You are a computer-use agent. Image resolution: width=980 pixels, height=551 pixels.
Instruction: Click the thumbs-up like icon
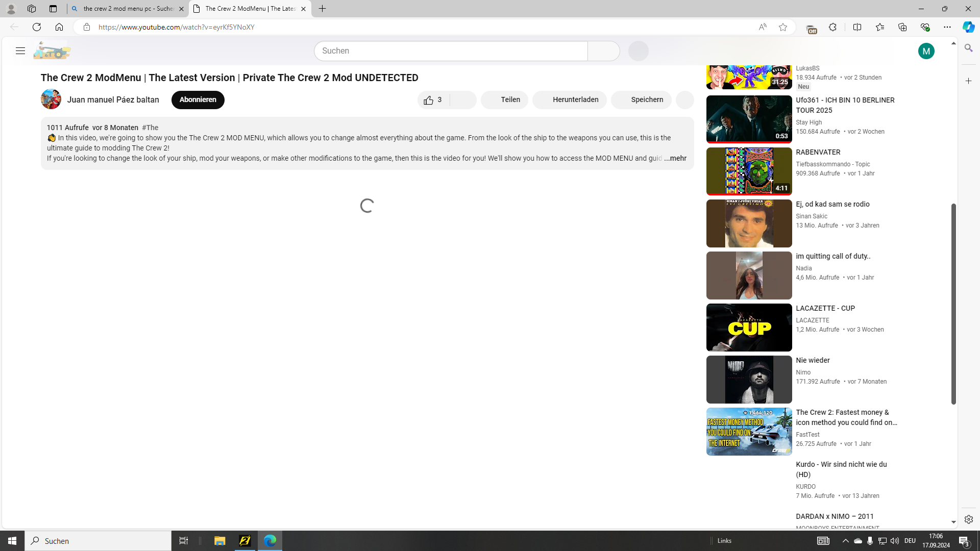pyautogui.click(x=429, y=101)
